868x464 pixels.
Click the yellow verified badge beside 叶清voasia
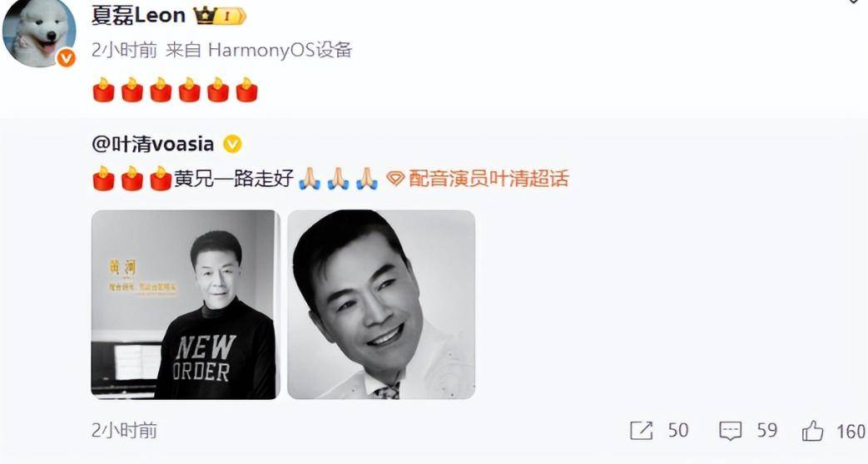coord(232,145)
